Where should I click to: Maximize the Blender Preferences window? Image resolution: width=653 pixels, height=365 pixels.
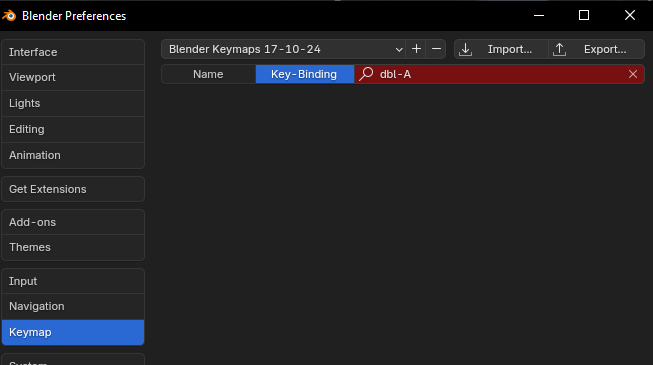(x=584, y=15)
